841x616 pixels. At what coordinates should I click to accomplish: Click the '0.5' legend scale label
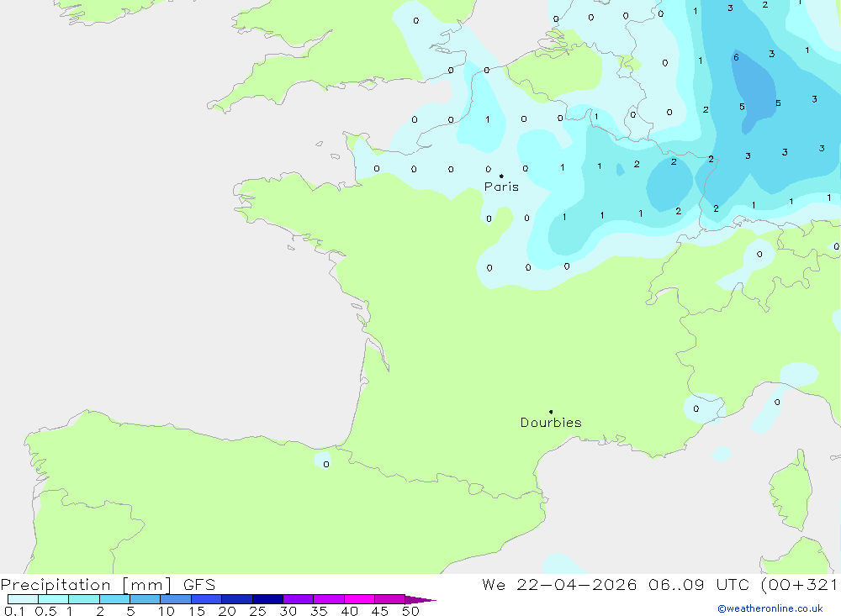coord(45,611)
